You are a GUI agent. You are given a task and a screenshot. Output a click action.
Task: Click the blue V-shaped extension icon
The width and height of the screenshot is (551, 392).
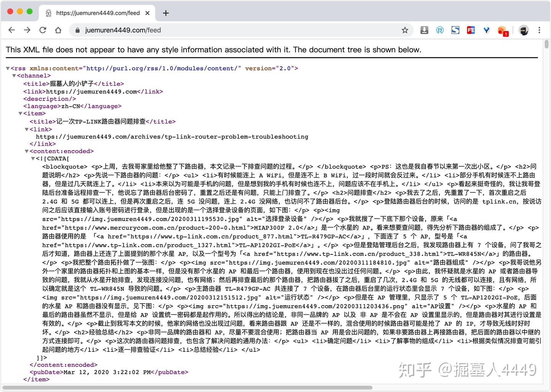coord(486,30)
